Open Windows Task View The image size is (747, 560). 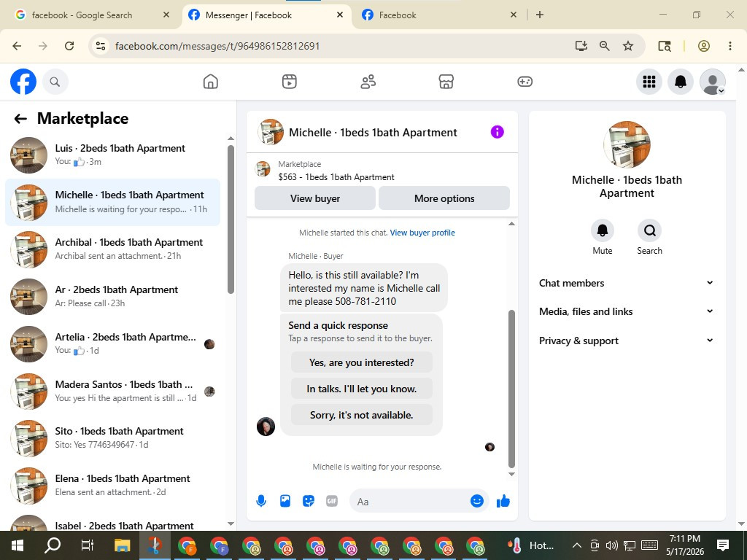tap(88, 545)
